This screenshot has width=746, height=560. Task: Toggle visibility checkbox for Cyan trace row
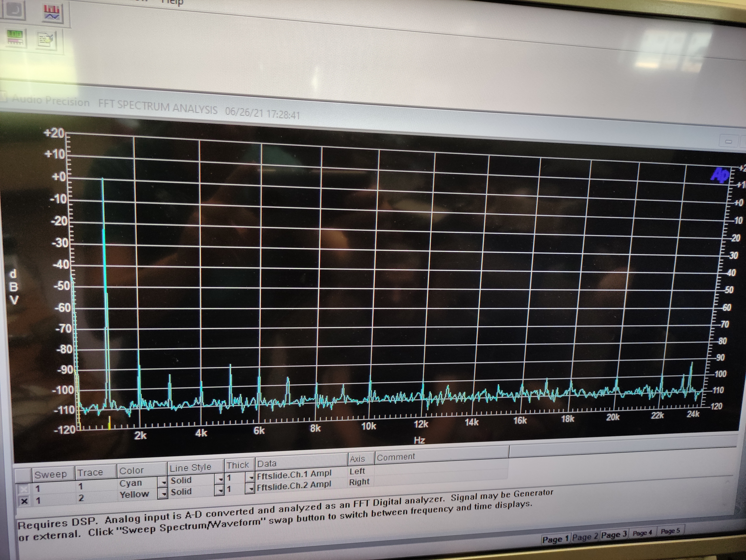(x=24, y=489)
